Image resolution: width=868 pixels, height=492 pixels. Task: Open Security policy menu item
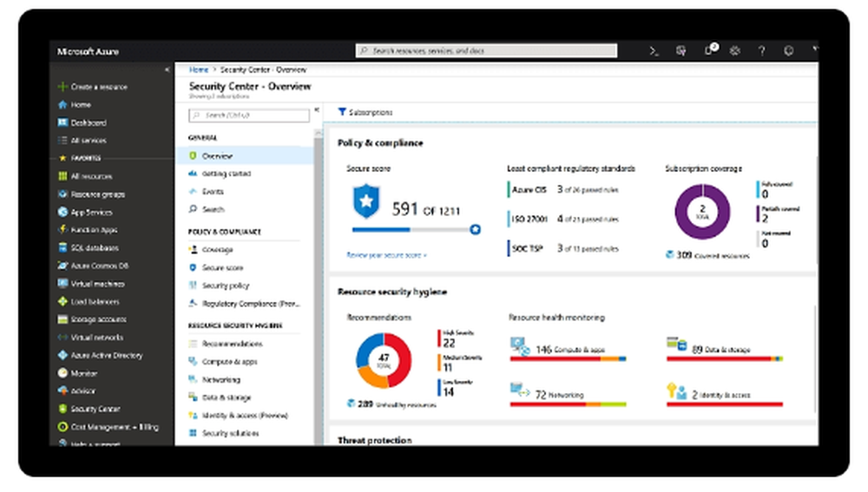tap(220, 285)
